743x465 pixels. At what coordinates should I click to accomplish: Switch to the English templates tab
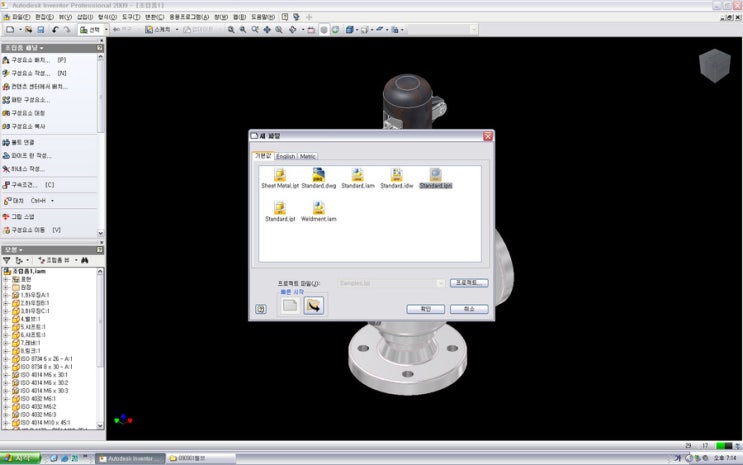click(286, 156)
